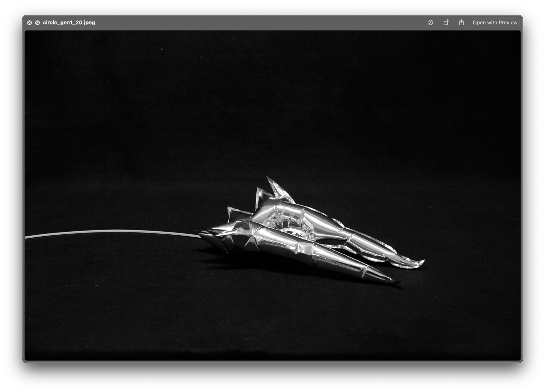Click the blocked/prohibited symbol near filename
Screen dimensions: 545x392
(38, 23)
